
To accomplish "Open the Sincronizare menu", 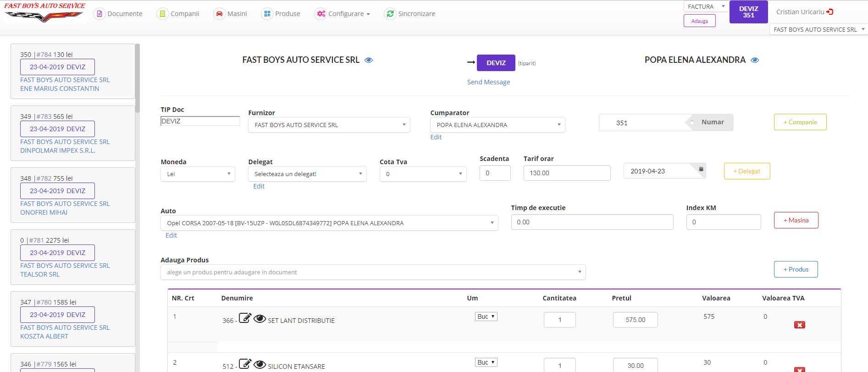I will pos(410,14).
